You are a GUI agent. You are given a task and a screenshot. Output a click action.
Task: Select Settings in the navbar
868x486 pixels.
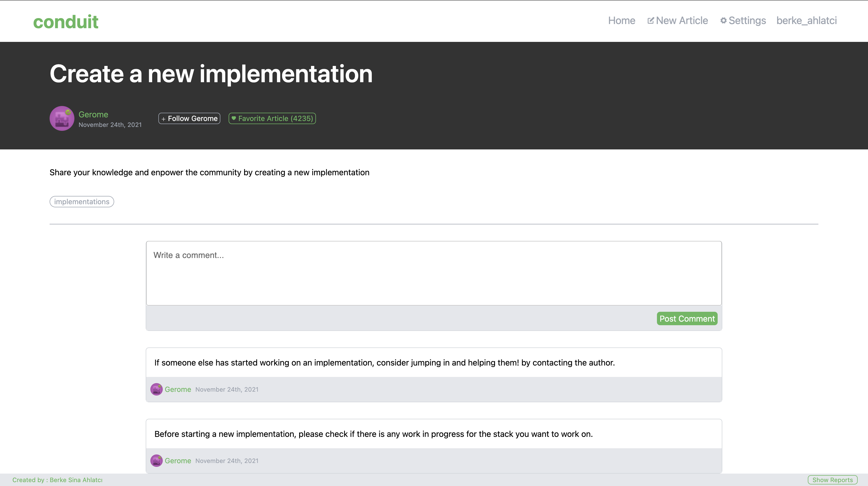coord(747,20)
